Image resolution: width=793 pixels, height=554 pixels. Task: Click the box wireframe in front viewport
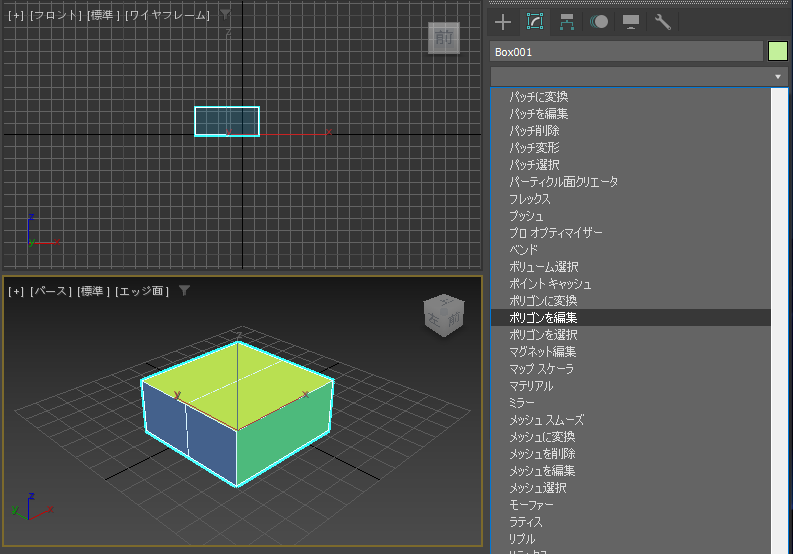[227, 121]
